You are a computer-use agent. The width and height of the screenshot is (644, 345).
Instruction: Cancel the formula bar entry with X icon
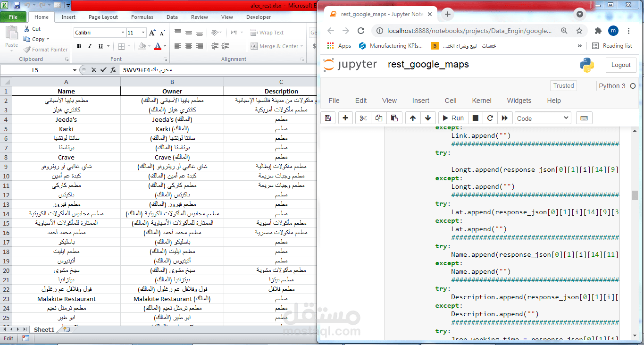(x=93, y=70)
